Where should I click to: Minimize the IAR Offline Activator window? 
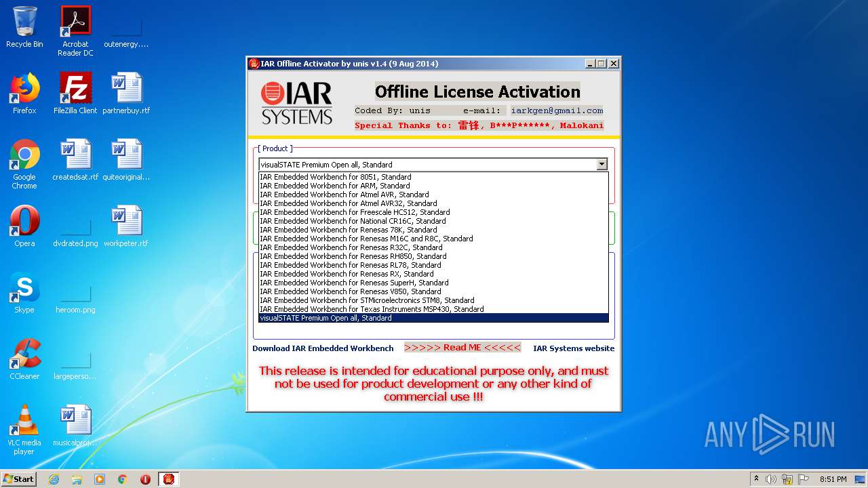(590, 64)
